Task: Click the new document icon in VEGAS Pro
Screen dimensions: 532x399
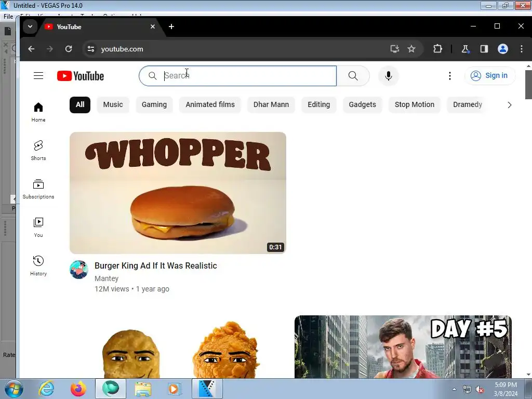Action: pos(8,31)
